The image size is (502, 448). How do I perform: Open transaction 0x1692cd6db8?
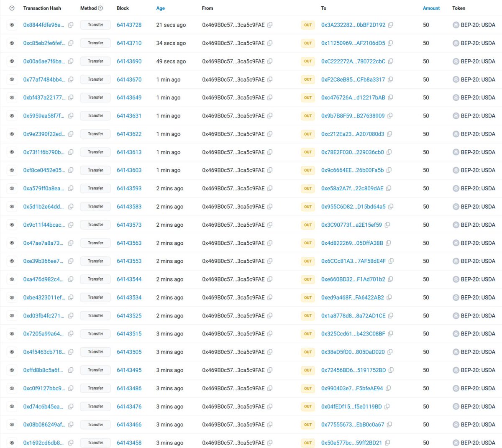point(44,443)
